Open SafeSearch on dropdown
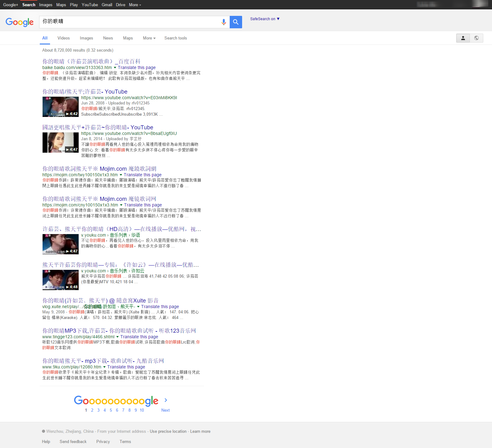492x448 pixels. (x=265, y=19)
